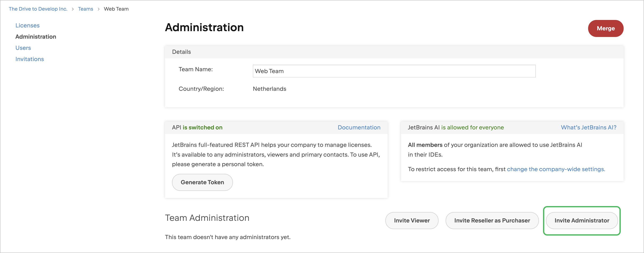Click the What's JetBrains AI? link
This screenshot has width=644, height=253.
point(588,128)
